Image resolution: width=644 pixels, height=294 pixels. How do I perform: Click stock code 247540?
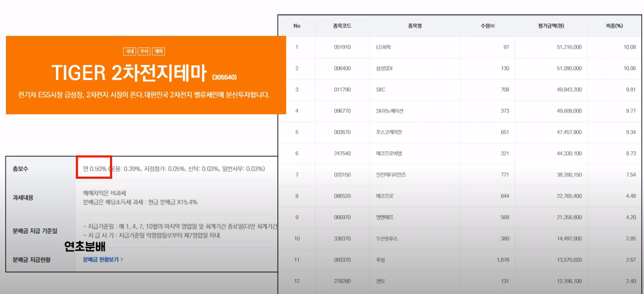[342, 153]
